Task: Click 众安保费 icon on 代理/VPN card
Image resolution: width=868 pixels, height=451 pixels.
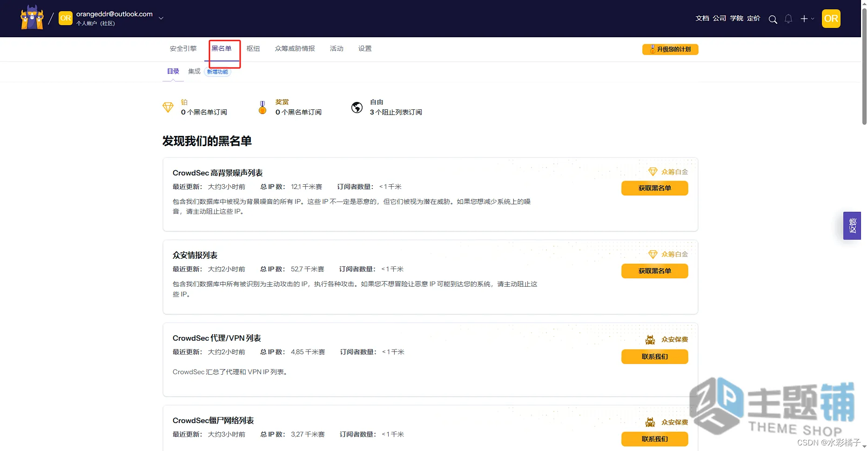Action: [650, 340]
